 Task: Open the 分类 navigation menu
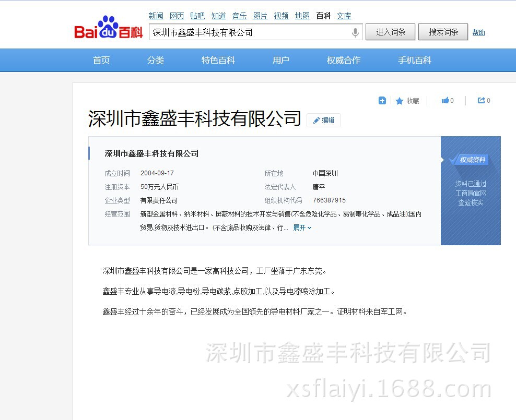click(x=156, y=61)
